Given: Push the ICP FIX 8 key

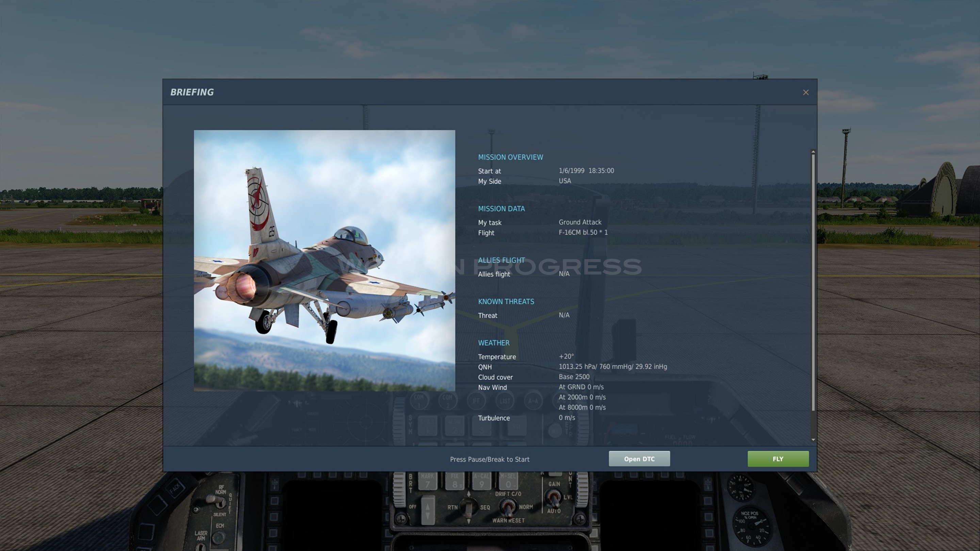Looking at the screenshot, I should coord(455,481).
